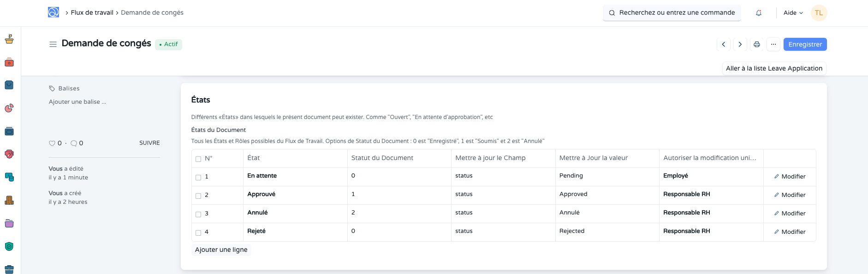Viewport: 868px width, 274px height.
Task: Click the Enregistrer button
Action: point(805,44)
